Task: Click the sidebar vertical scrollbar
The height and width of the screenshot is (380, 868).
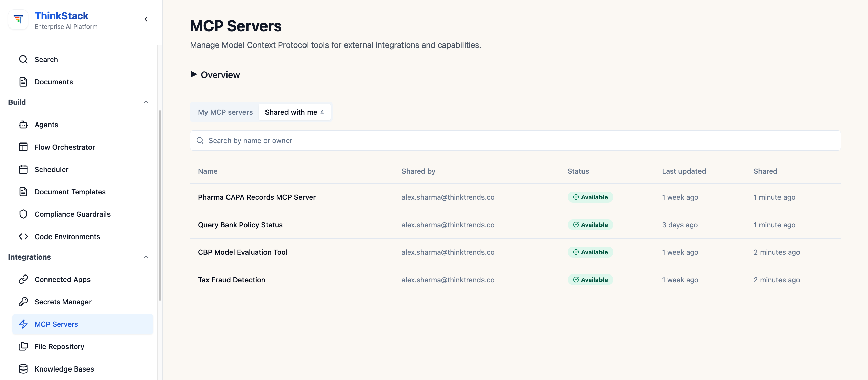Action: [x=160, y=205]
